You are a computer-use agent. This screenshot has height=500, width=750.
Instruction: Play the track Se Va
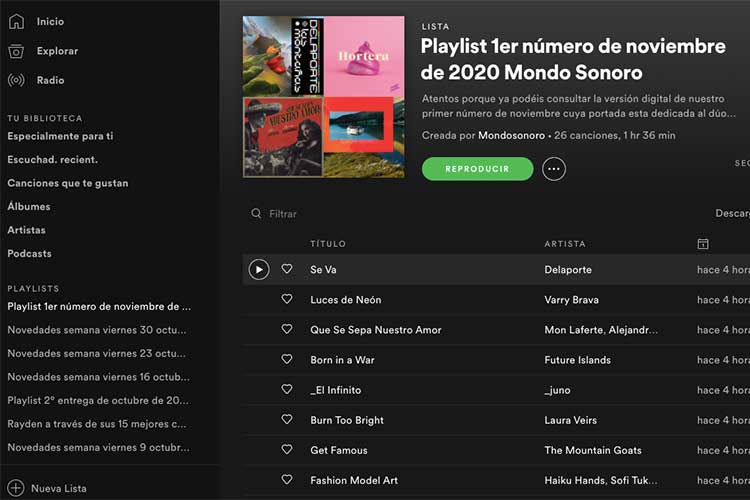point(259,270)
